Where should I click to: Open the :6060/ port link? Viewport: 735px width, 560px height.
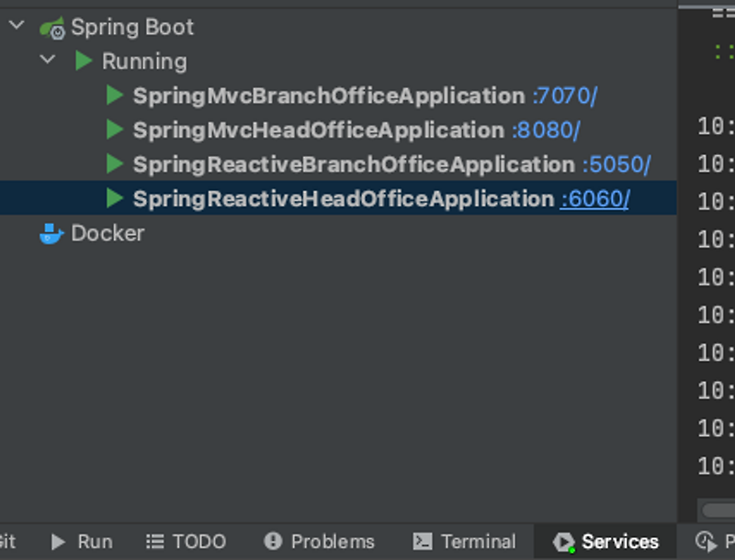point(595,198)
